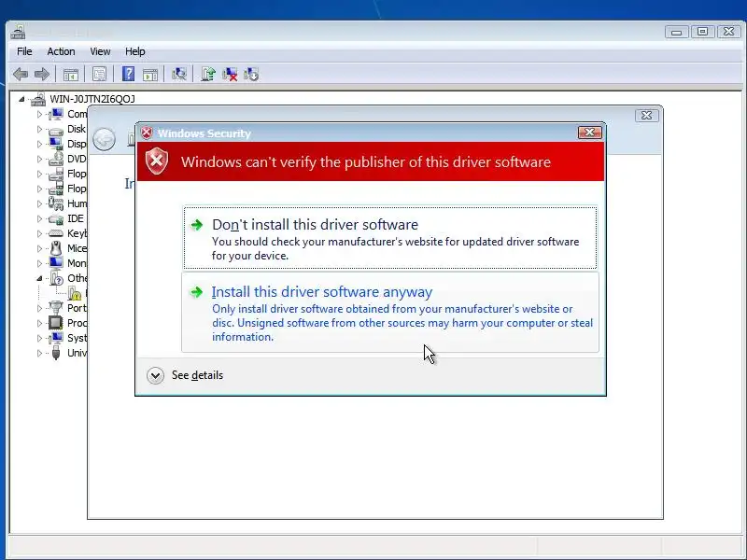This screenshot has width=747, height=560.
Task: Open the Properties toolbar icon
Action: pyautogui.click(x=99, y=75)
